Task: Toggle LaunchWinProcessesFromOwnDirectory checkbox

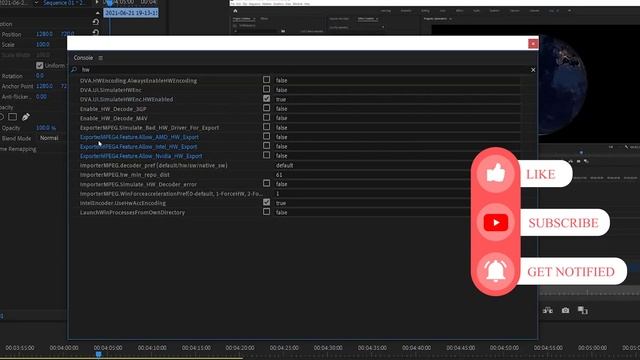Action: (267, 211)
